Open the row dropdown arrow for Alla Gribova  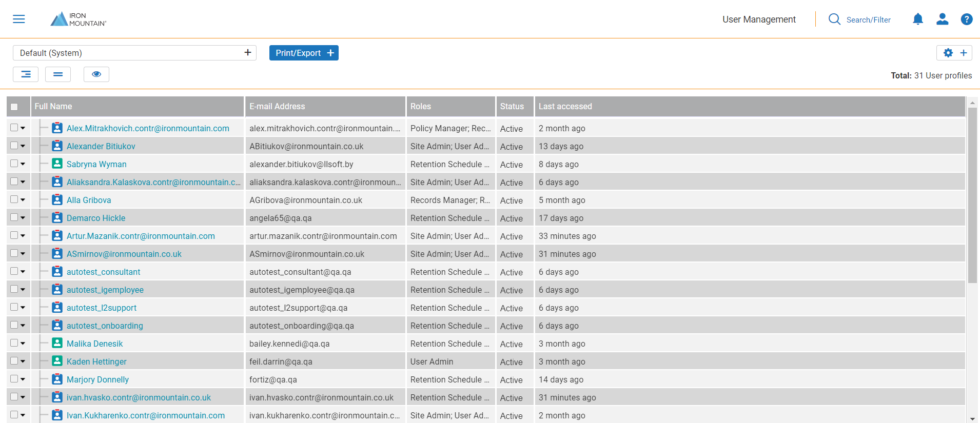coord(23,200)
